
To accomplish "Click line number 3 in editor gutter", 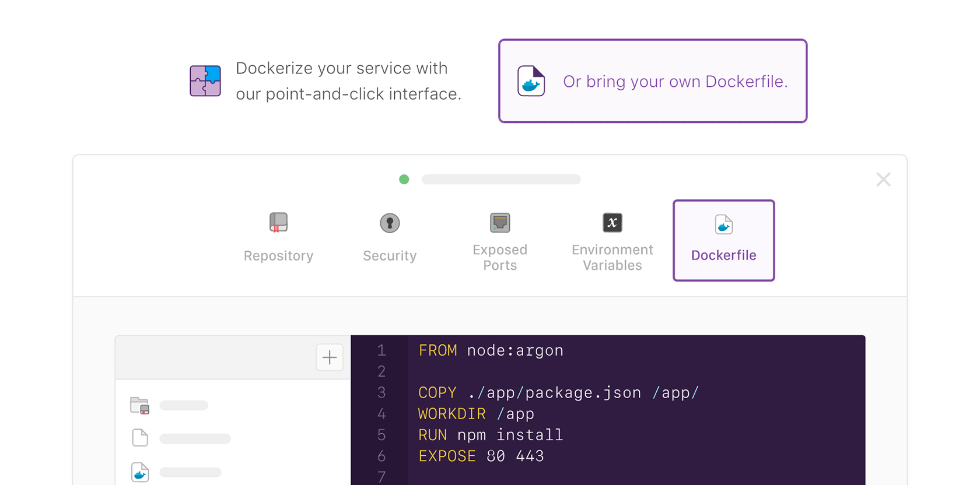I will (x=381, y=393).
